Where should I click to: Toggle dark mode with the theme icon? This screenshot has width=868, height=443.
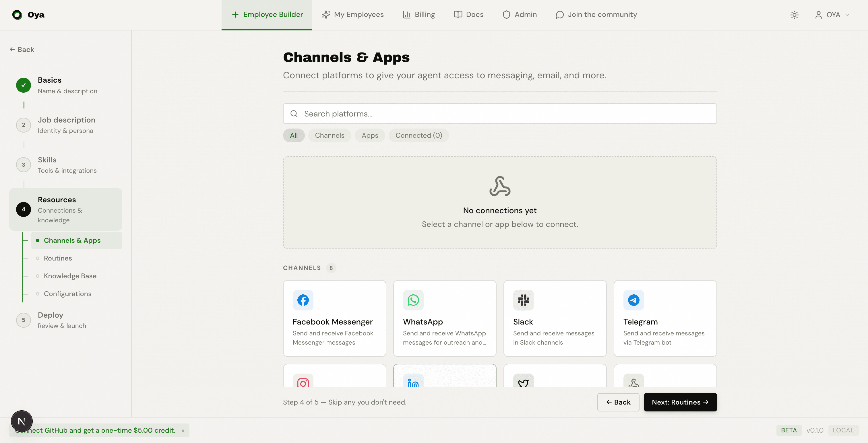[x=795, y=15]
